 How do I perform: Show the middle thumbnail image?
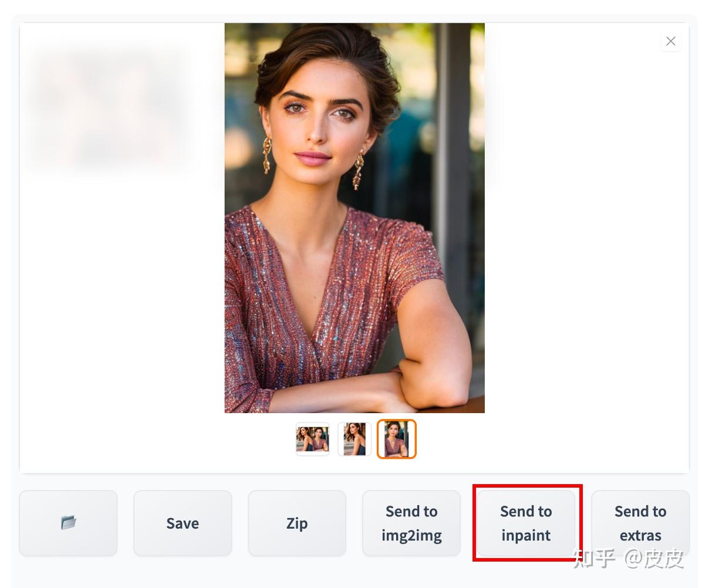[x=355, y=439]
